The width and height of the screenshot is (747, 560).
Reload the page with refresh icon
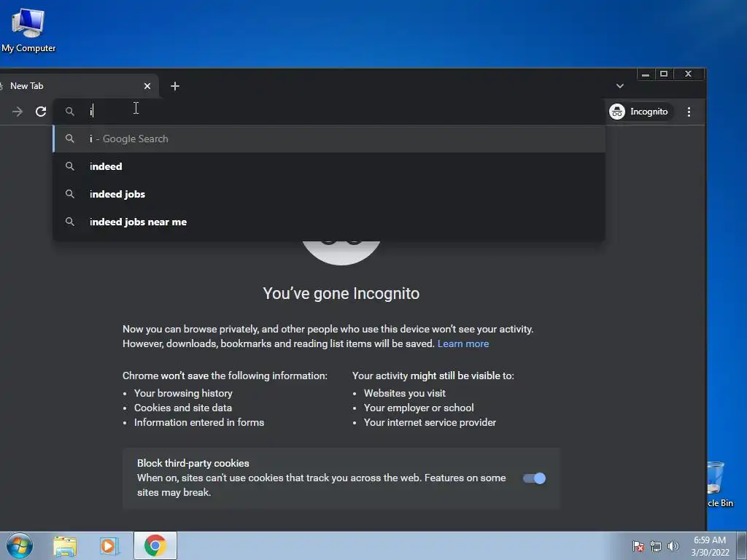point(41,112)
